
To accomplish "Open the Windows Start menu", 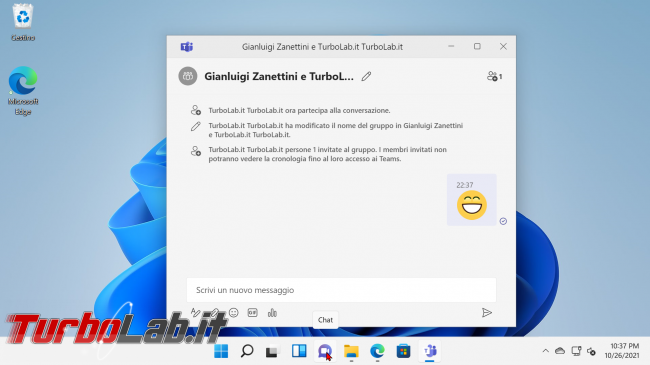I will [x=221, y=351].
